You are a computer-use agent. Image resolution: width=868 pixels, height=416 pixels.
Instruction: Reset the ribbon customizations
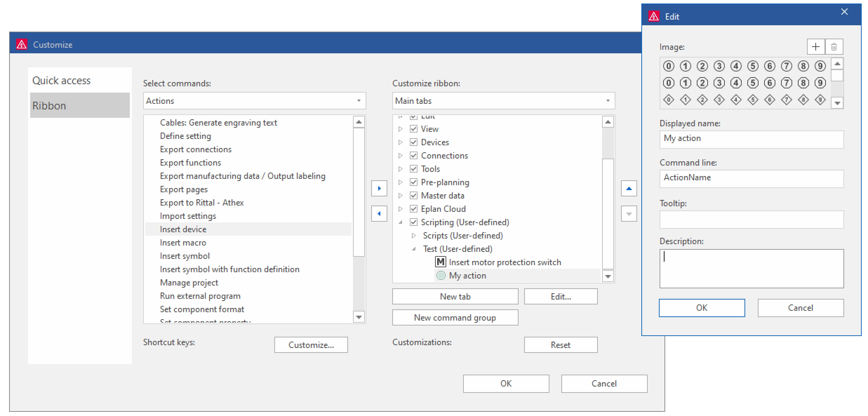[x=561, y=345]
